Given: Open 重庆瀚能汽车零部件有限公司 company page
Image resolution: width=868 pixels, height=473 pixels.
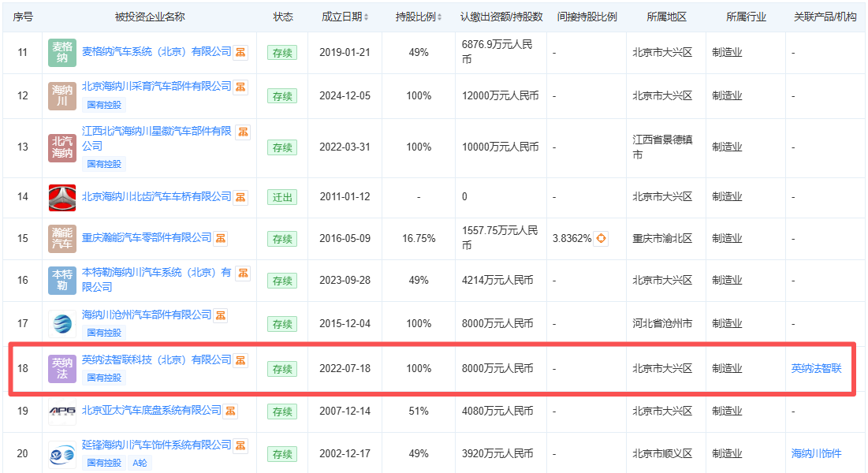Looking at the screenshot, I should click(x=147, y=237).
